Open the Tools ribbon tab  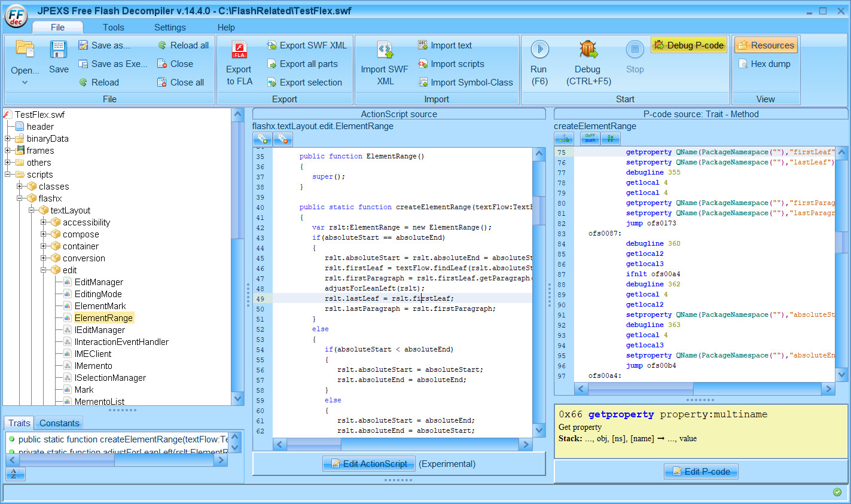click(114, 28)
